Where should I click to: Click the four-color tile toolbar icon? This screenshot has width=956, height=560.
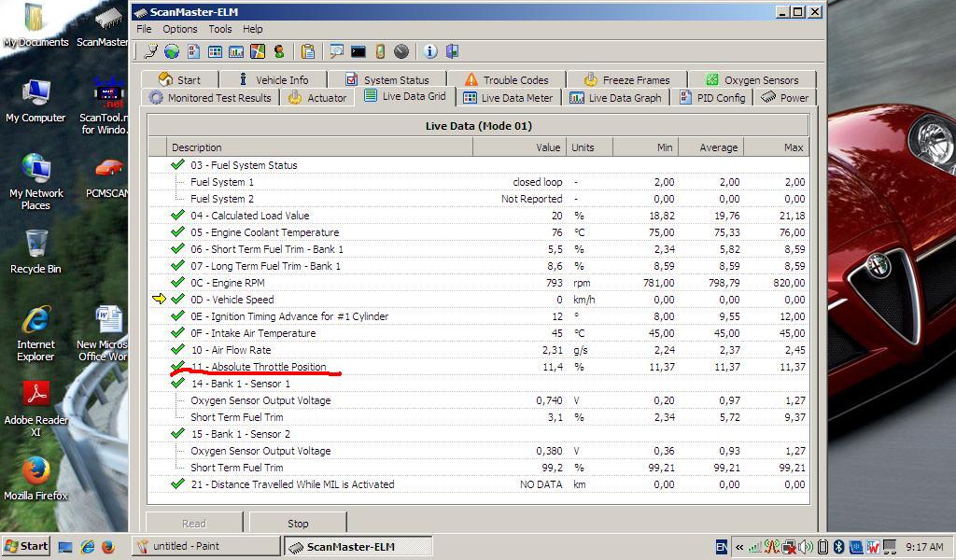point(258,51)
